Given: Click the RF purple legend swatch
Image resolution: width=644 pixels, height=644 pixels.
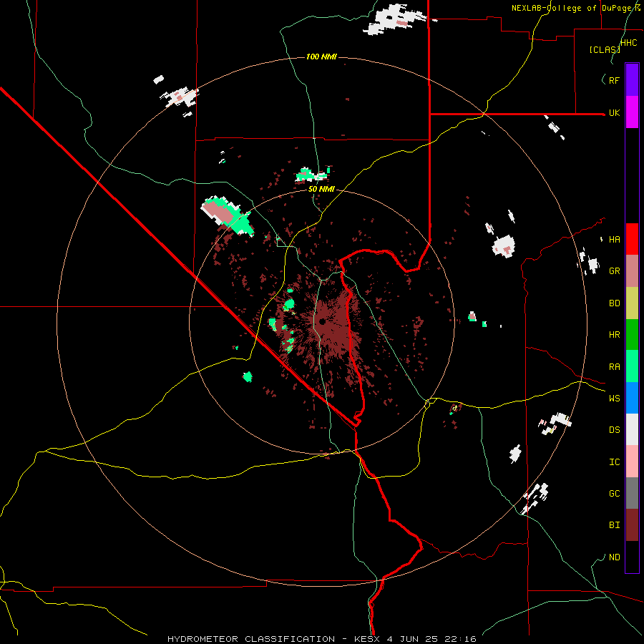Looking at the screenshot, I should point(632,80).
